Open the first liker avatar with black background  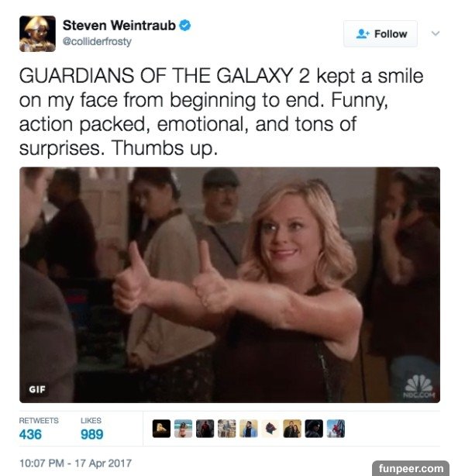point(161,429)
